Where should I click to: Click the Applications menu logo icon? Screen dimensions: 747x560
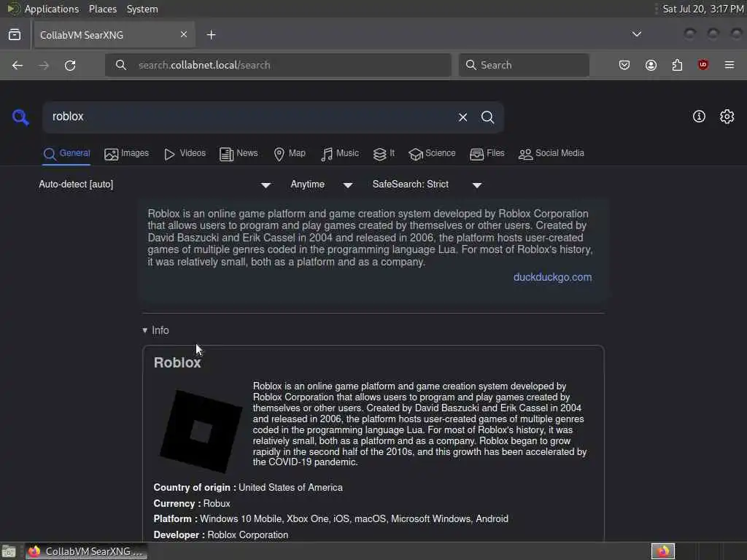tap(13, 9)
